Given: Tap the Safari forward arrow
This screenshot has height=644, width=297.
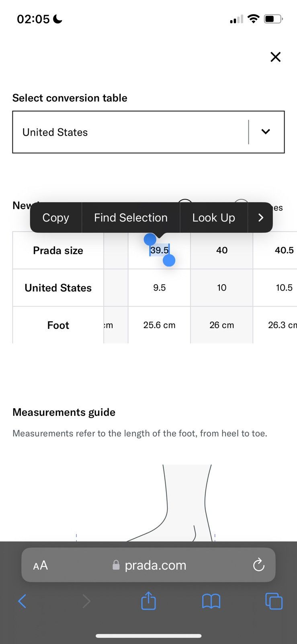Looking at the screenshot, I should pyautogui.click(x=86, y=601).
